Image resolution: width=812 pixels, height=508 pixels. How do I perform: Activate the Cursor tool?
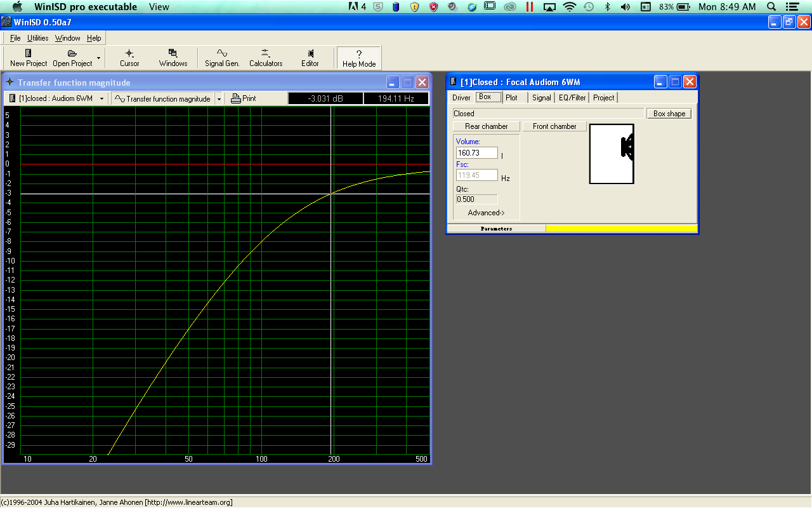(x=129, y=58)
